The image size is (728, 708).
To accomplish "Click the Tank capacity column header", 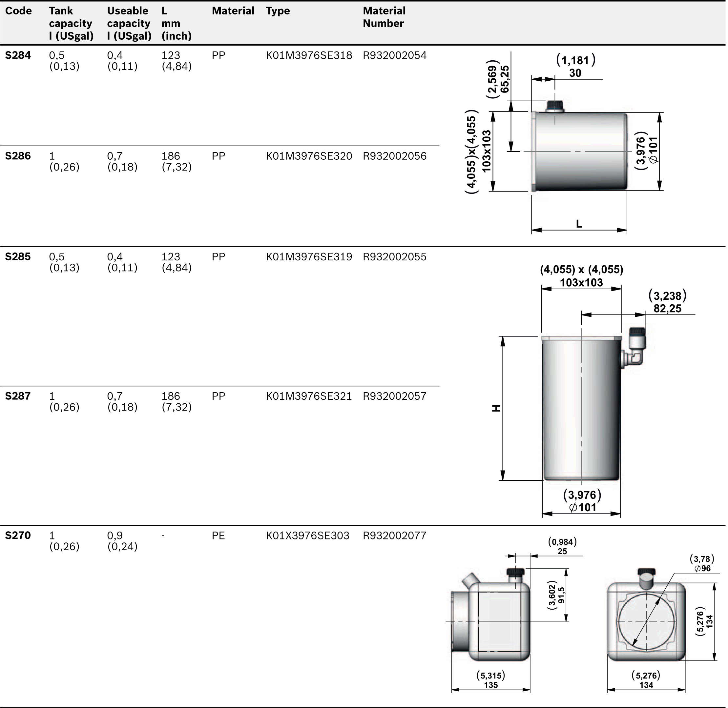I will [71, 23].
